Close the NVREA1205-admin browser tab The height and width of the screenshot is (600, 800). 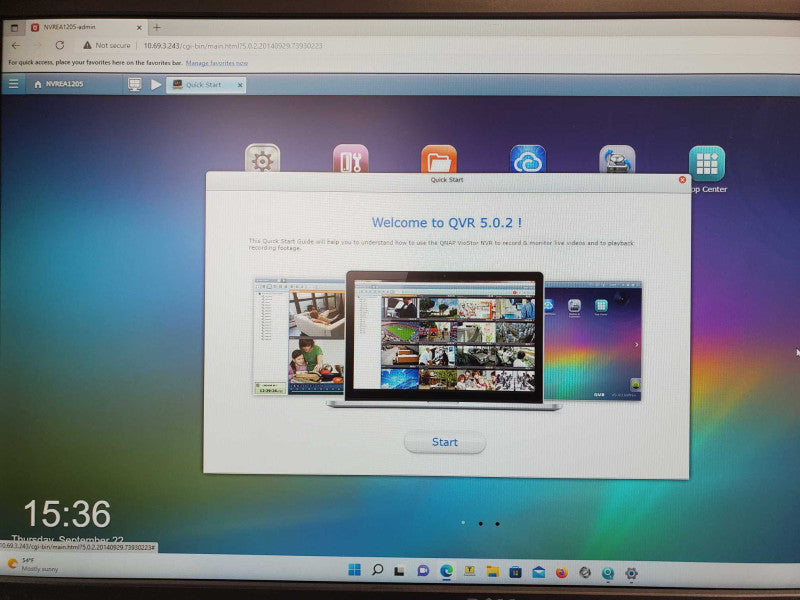pos(139,28)
